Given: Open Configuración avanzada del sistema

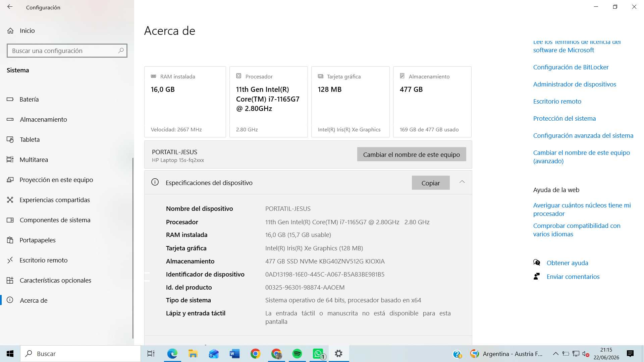Looking at the screenshot, I should pyautogui.click(x=583, y=135).
